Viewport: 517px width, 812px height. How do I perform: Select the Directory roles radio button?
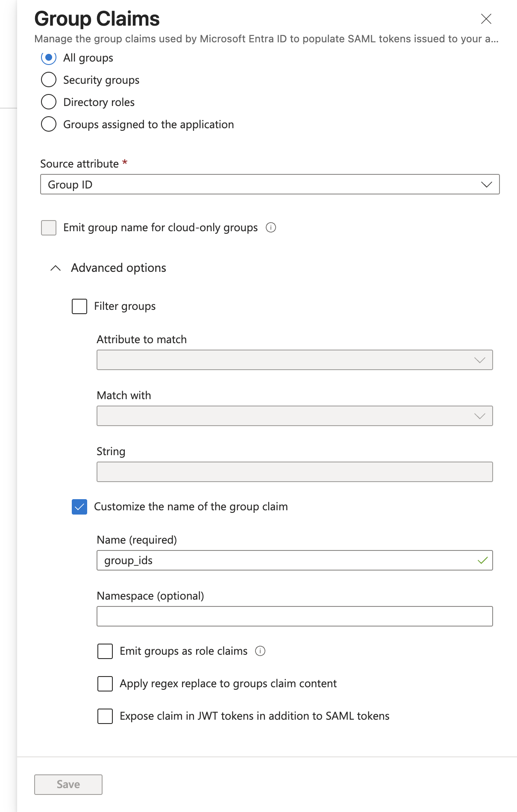click(x=49, y=102)
